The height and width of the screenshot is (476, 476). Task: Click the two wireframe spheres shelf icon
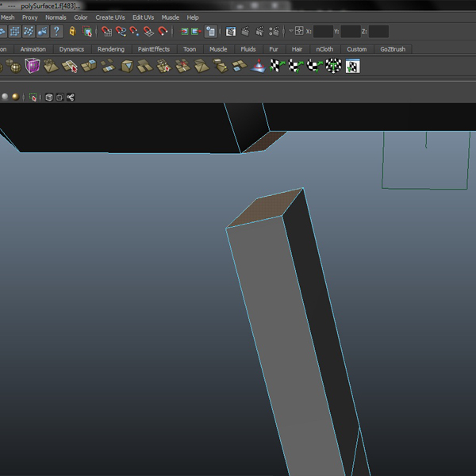pyautogui.click(x=13, y=66)
